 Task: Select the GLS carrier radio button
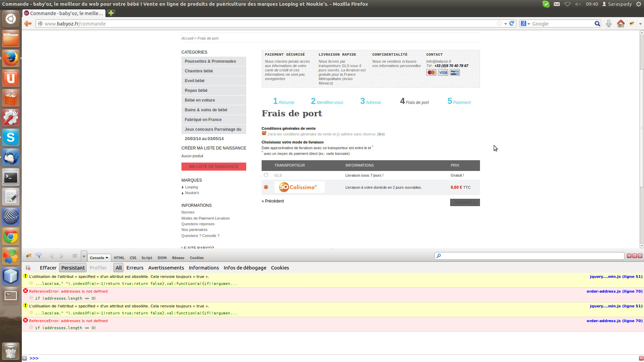[x=266, y=175]
